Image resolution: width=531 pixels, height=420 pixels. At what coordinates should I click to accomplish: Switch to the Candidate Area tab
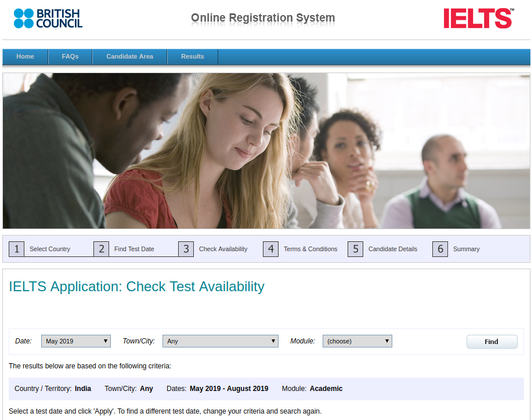click(129, 56)
